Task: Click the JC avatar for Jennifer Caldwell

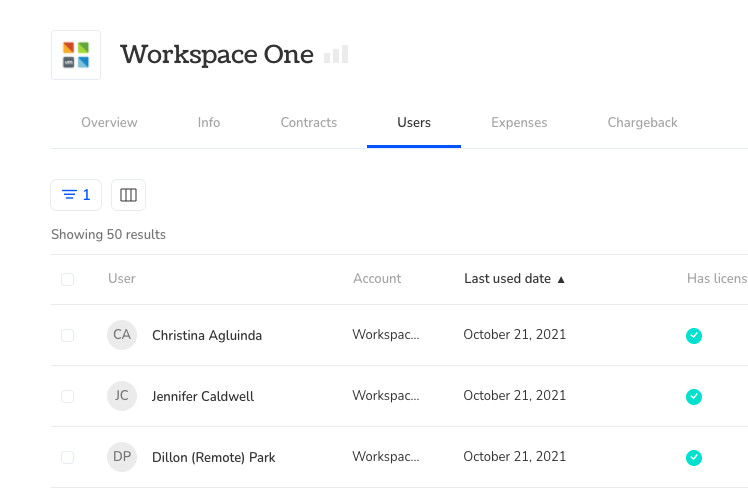Action: [x=122, y=396]
